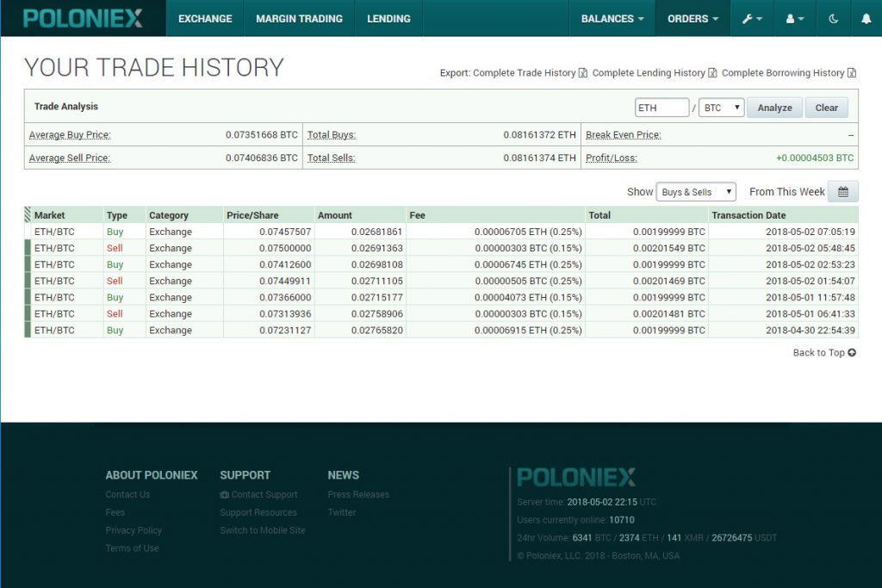Open the calendar date range picker

(x=842, y=192)
